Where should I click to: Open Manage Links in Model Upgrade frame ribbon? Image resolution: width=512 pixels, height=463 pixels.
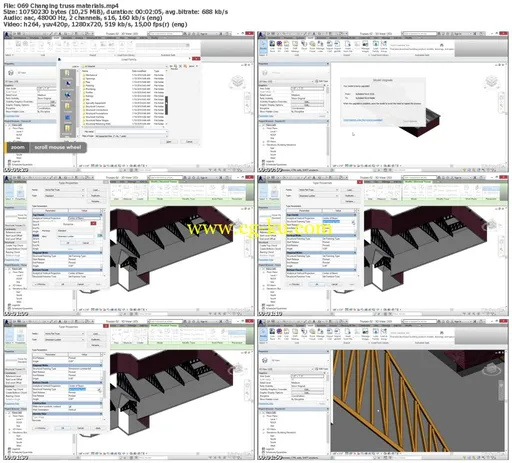pyautogui.click(x=321, y=46)
